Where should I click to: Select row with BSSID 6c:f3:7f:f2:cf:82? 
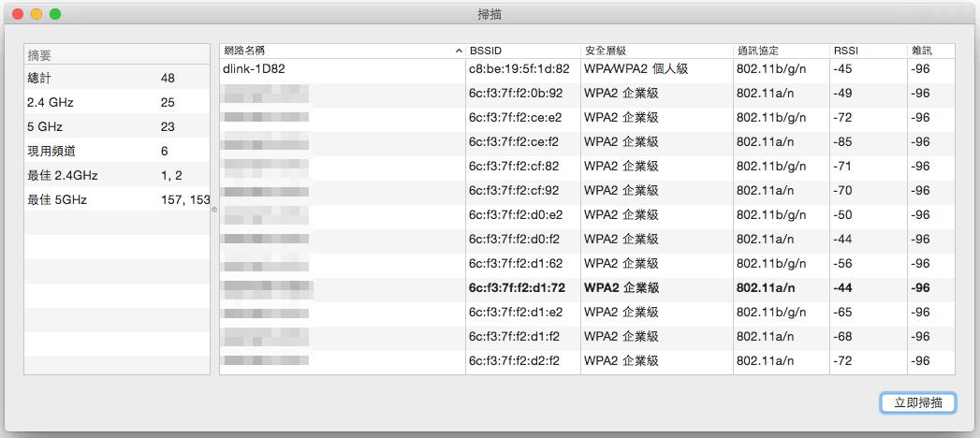(587, 167)
